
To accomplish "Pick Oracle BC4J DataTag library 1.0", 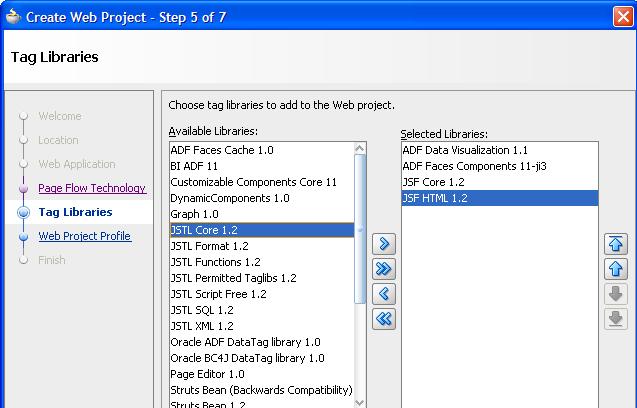I will [x=247, y=358].
